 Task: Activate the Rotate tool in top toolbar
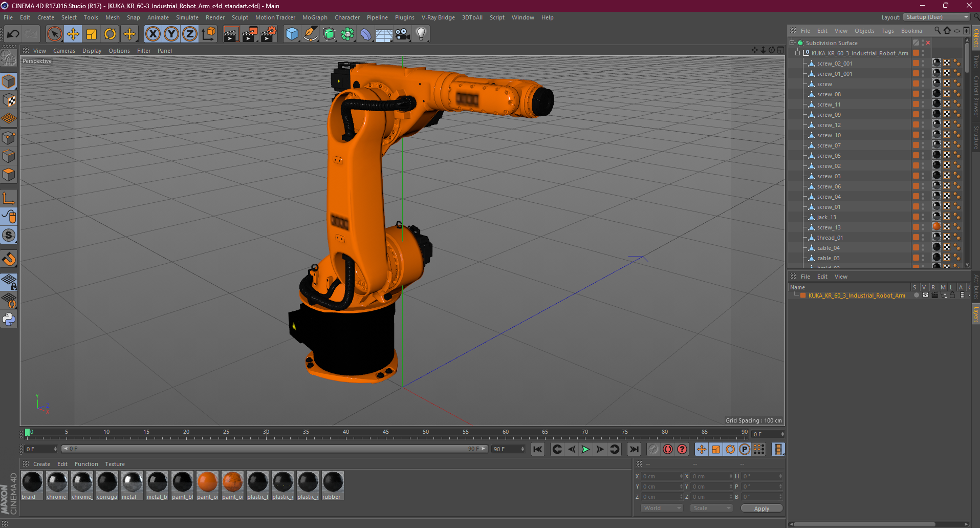[110, 34]
